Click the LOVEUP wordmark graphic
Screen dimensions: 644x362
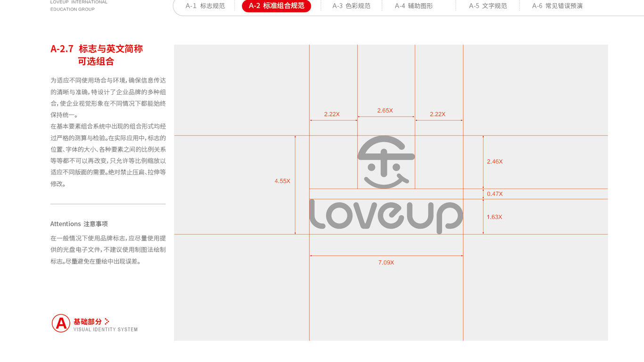pos(386,216)
